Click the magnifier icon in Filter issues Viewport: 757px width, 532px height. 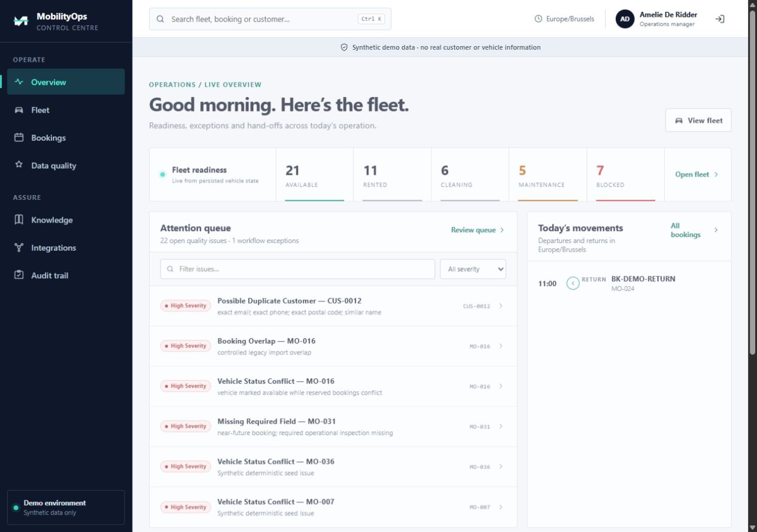tap(171, 269)
